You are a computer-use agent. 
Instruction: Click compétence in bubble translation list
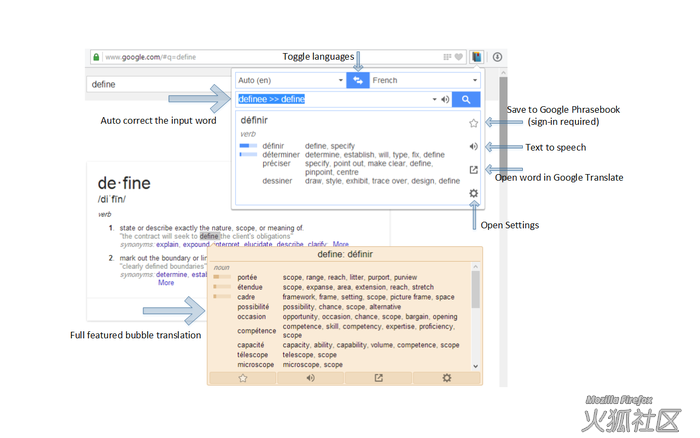pos(257,331)
